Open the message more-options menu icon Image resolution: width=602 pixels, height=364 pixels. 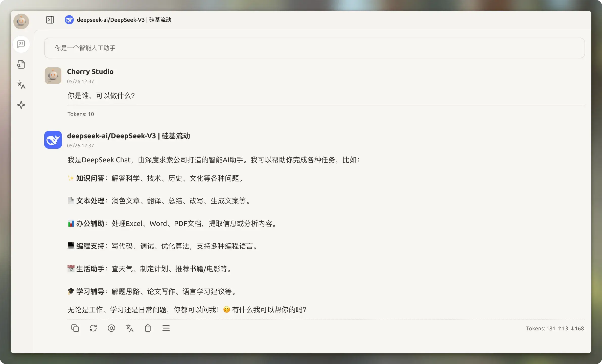click(x=166, y=328)
